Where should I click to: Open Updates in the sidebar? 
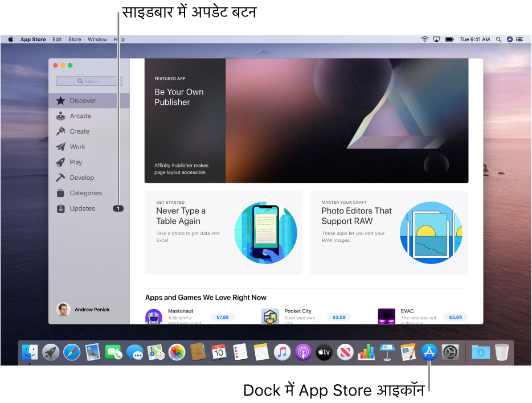pos(89,208)
